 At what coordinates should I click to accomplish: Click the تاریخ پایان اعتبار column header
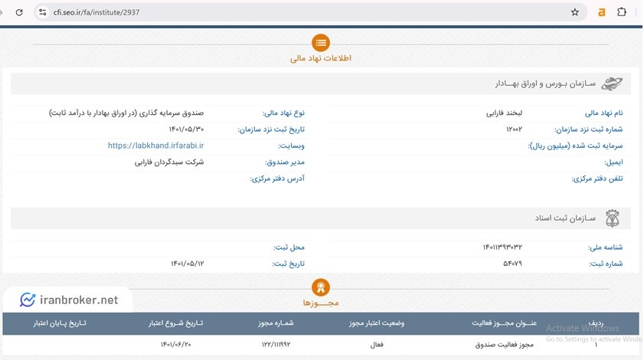(x=60, y=323)
